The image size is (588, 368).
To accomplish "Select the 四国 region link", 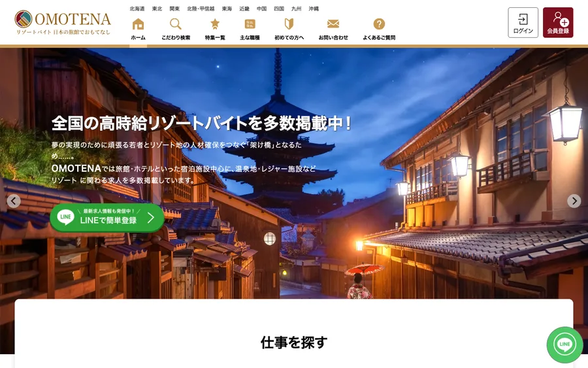I will [x=279, y=8].
